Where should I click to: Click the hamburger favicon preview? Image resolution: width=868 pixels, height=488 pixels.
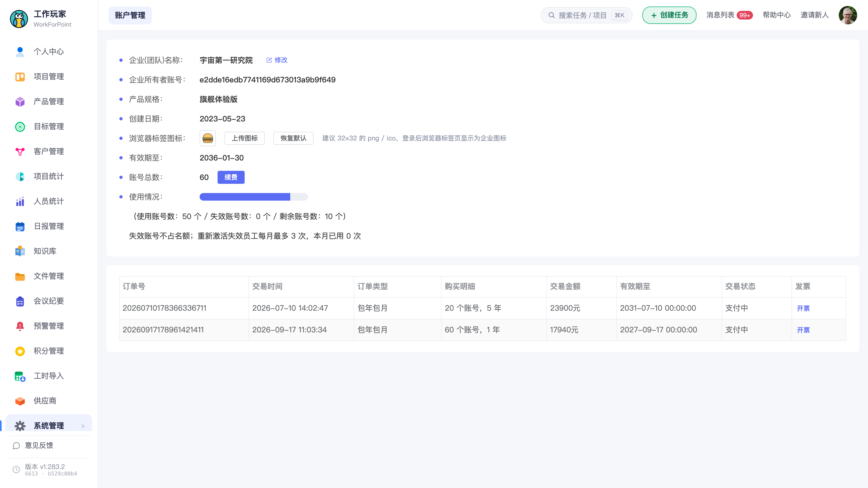coord(208,138)
